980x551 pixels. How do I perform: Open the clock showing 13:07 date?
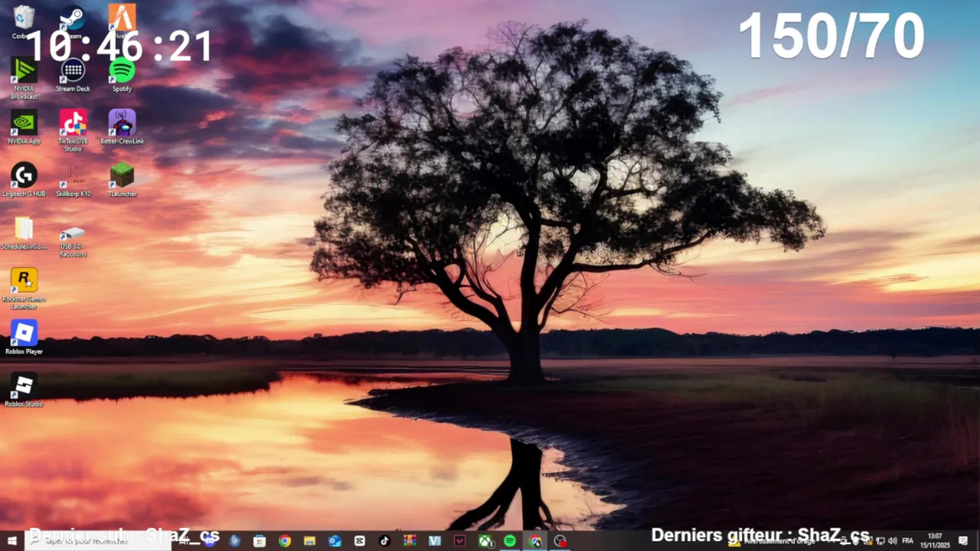935,541
